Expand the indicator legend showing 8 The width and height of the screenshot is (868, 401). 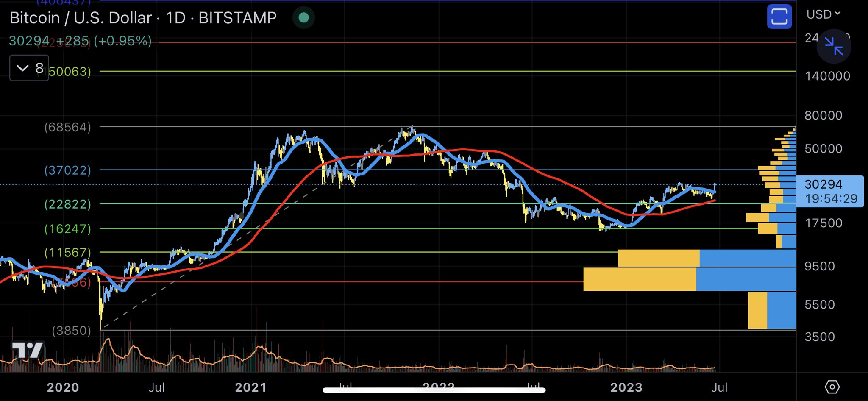29,68
